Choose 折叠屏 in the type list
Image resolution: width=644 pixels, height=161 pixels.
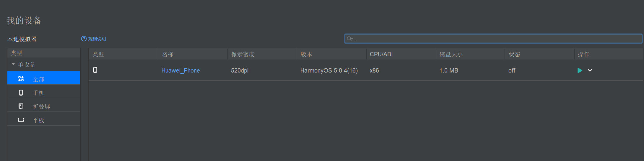(x=41, y=106)
